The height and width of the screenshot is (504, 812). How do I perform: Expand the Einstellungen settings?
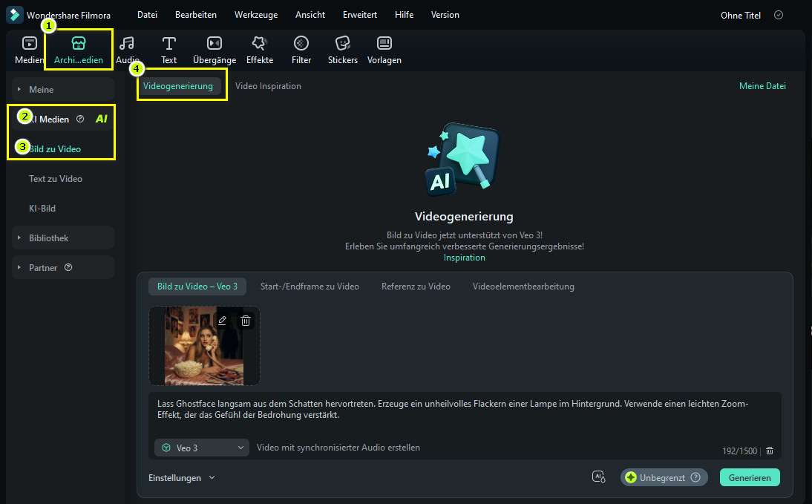tap(182, 478)
